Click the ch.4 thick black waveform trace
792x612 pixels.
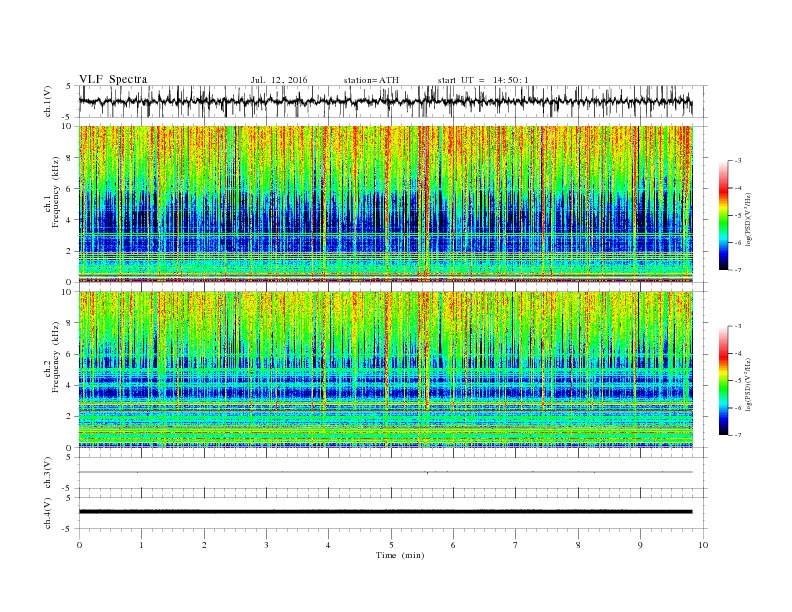click(x=385, y=512)
